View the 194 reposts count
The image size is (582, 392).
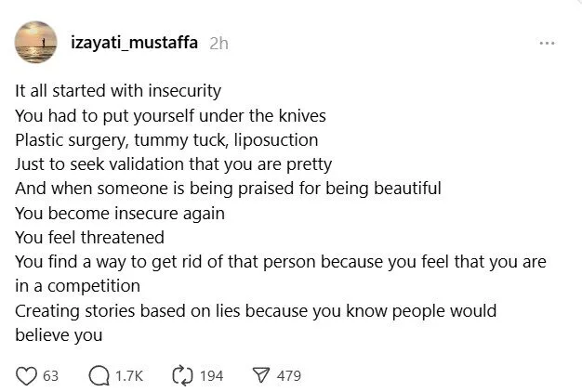click(212, 376)
